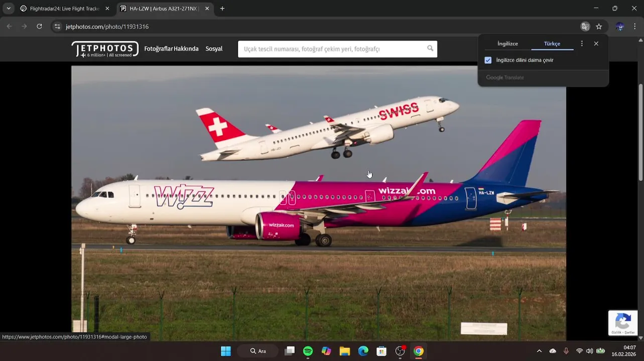Viewport: 644px width, 361px height.
Task: Open the Chrome profile avatar
Action: pyautogui.click(x=620, y=27)
